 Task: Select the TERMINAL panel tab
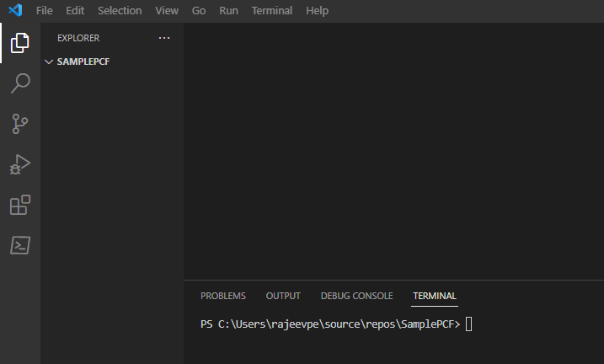point(435,296)
